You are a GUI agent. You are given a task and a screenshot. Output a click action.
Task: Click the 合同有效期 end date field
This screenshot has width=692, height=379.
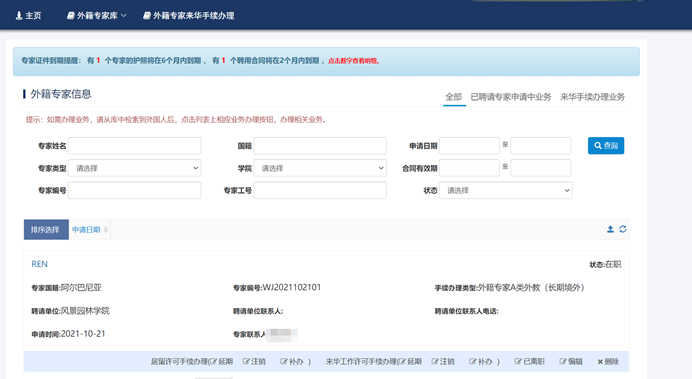pos(541,168)
